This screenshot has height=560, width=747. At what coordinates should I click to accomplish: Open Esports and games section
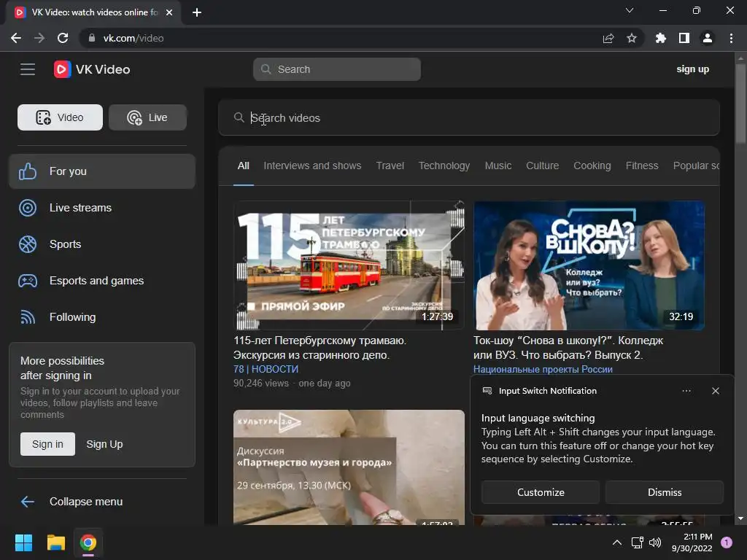102,281
